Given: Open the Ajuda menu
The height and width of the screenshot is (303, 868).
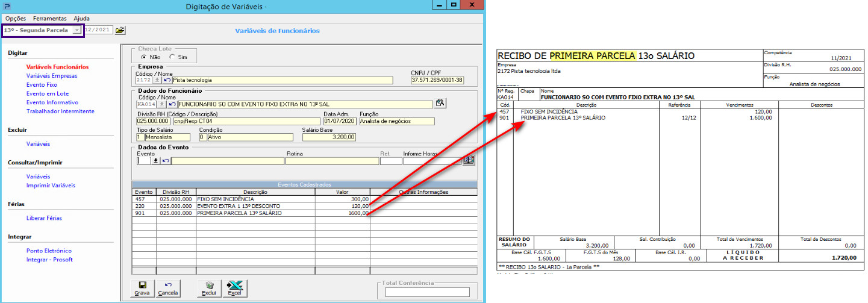Looking at the screenshot, I should pos(81,19).
